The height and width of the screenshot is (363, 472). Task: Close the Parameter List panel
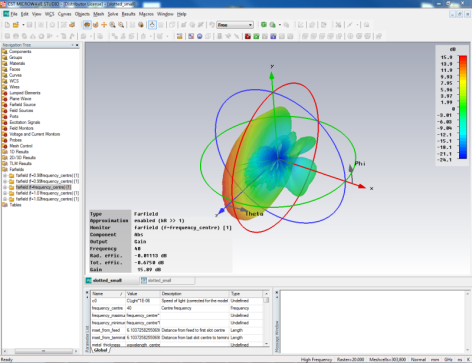(87, 293)
